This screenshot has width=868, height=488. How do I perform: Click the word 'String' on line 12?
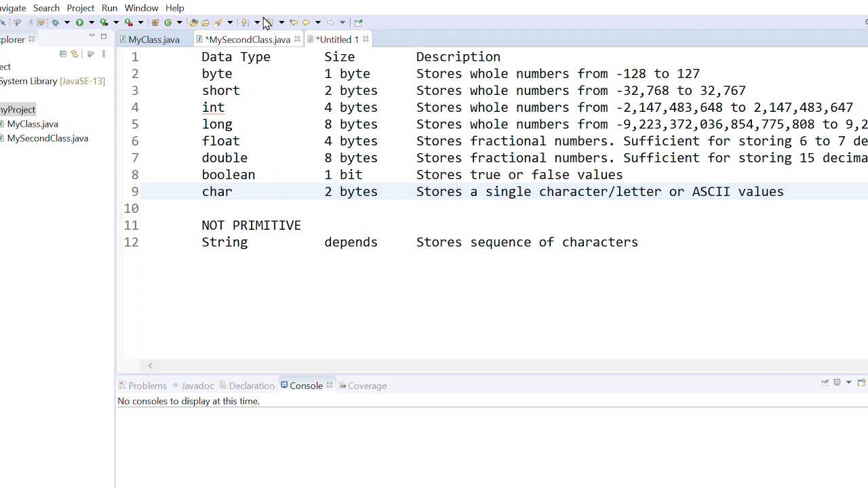tap(224, 243)
